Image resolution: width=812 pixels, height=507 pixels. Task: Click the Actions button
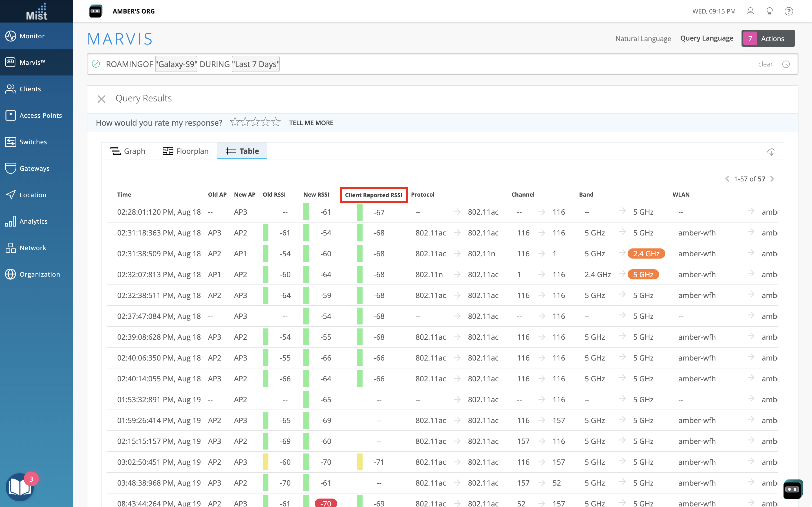click(x=768, y=39)
